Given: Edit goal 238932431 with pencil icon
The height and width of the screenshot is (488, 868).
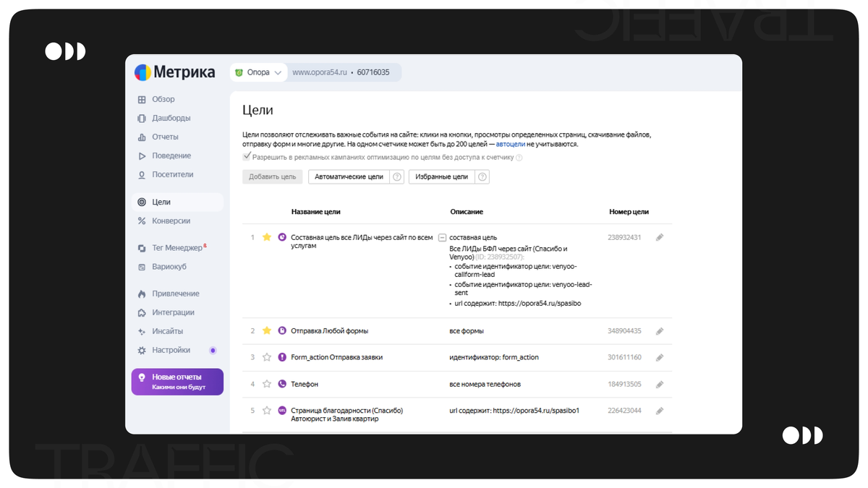Looking at the screenshot, I should coord(660,237).
